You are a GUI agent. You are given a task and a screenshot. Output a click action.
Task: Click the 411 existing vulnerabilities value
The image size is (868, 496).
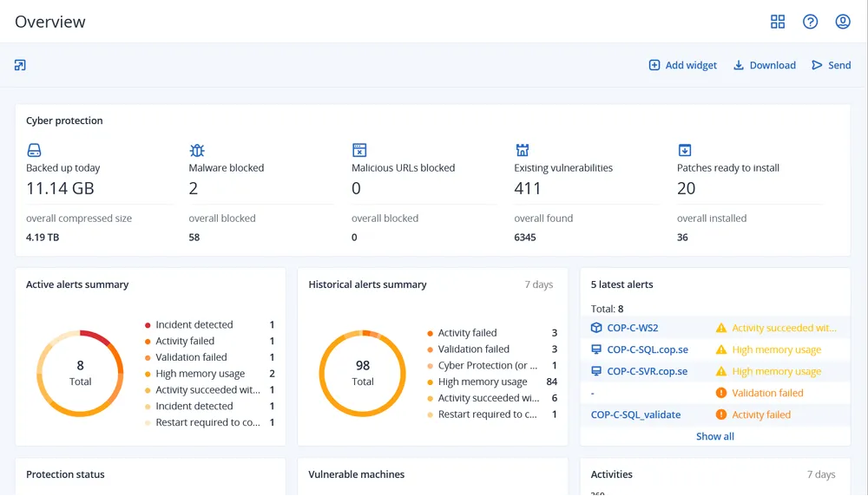click(528, 188)
